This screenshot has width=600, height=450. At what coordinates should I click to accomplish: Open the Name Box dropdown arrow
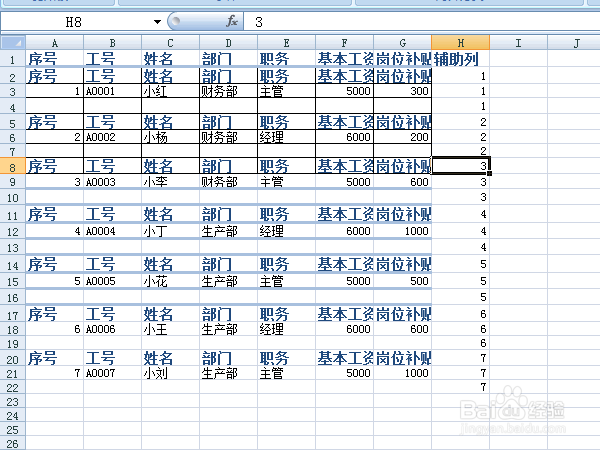click(x=157, y=22)
